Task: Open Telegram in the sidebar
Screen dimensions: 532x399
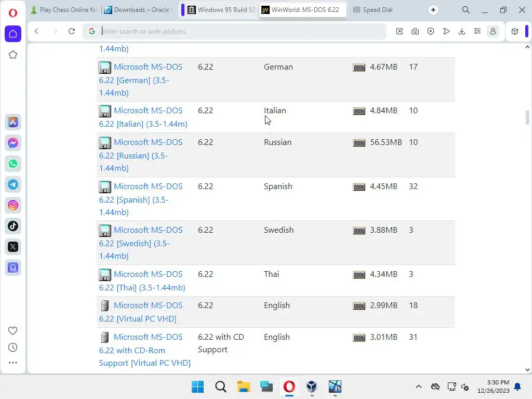Action: [13, 184]
